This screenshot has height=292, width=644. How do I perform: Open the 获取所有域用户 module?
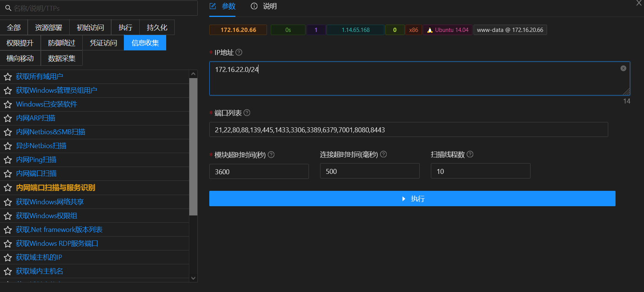[39, 77]
